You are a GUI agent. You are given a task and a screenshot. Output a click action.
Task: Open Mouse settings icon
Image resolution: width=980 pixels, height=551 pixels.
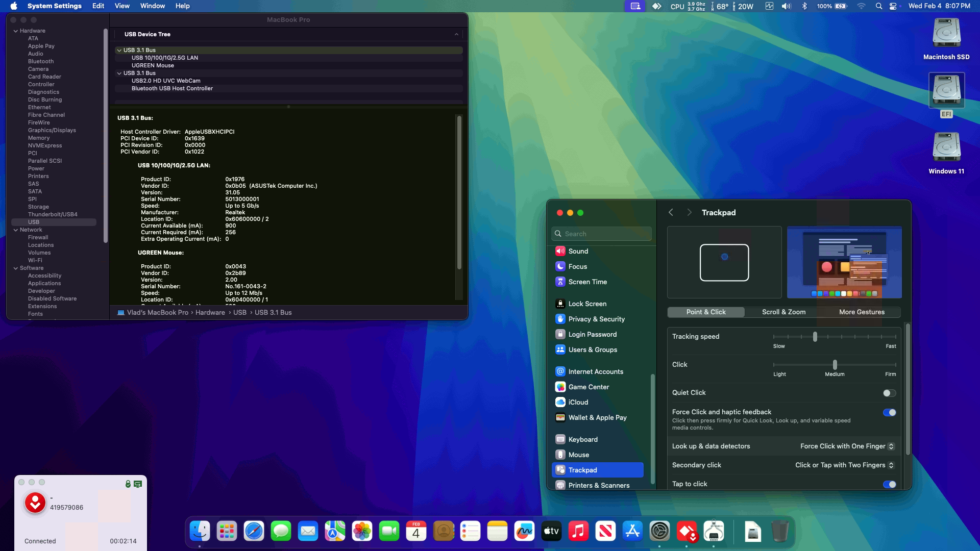click(560, 455)
